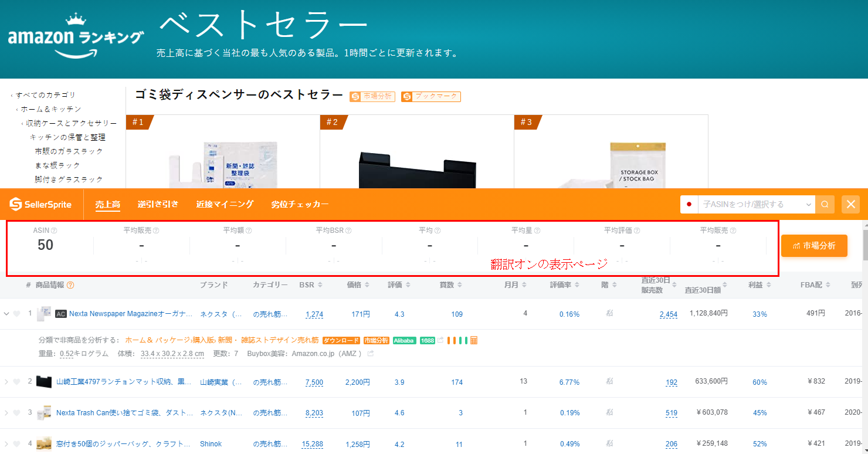Go up to すべてのカテゴリ in the sidebar

click(x=46, y=95)
